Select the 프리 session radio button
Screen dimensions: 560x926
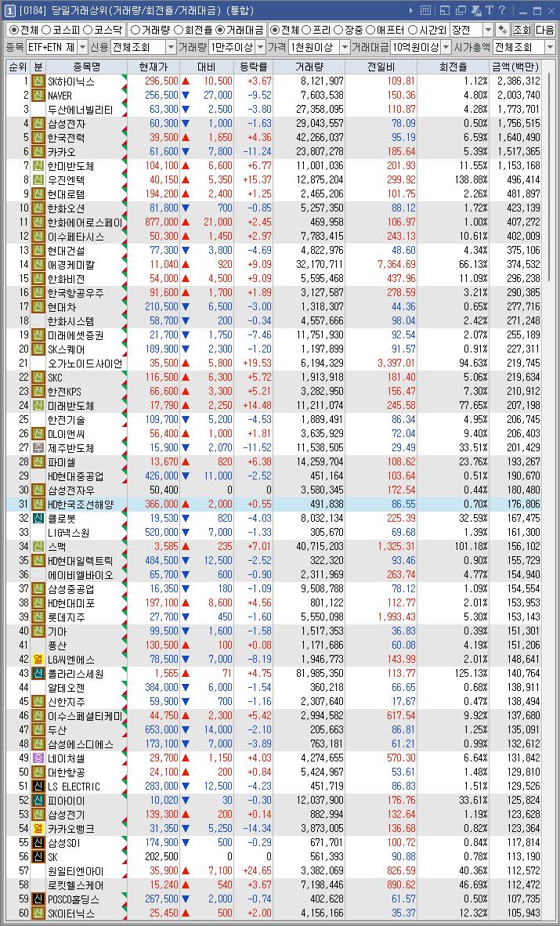pos(316,30)
